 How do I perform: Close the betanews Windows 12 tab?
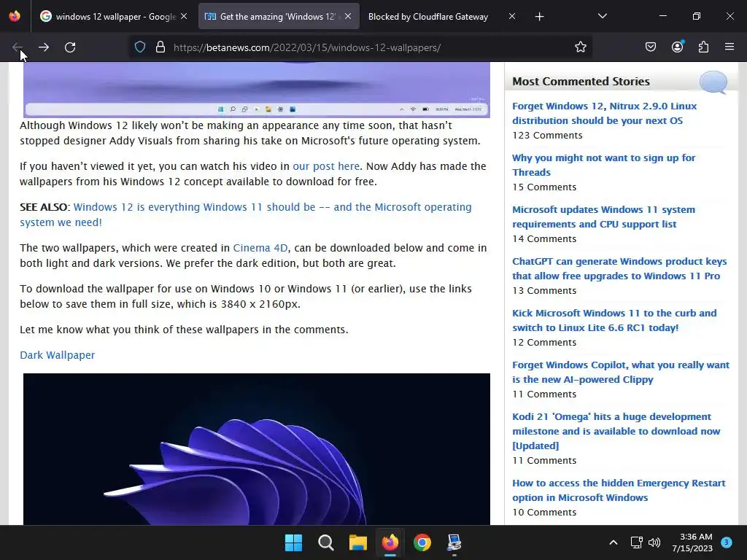tap(348, 16)
